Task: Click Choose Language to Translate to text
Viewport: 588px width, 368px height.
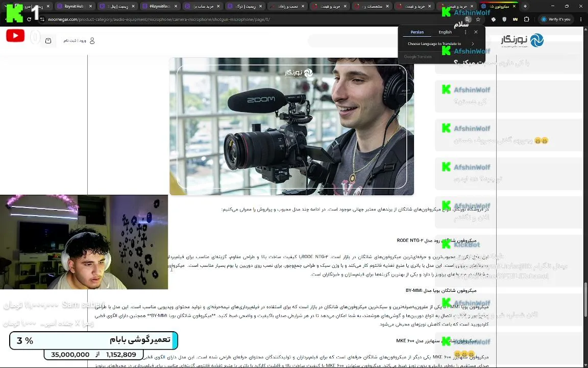Action: tap(434, 44)
